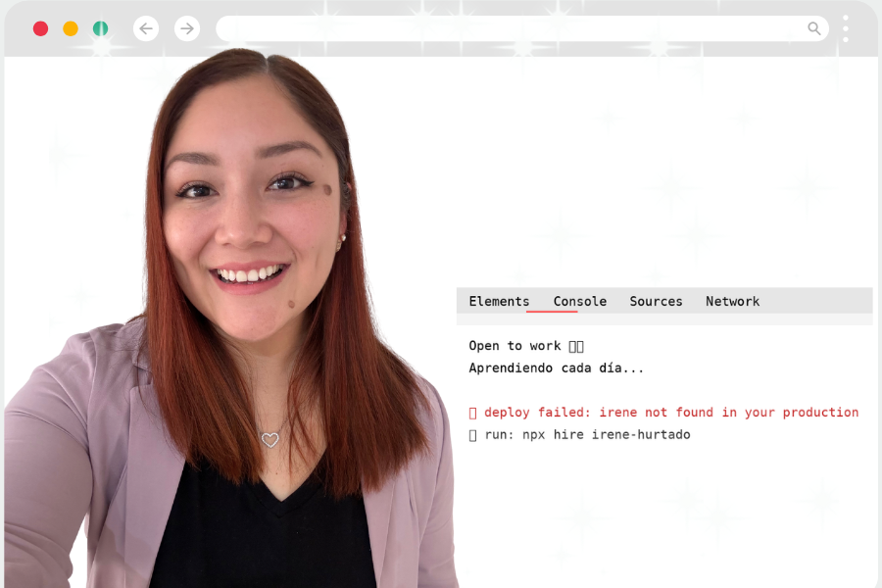Screen dimensions: 882x588
Task: Click the 'Aprendiendo cada día...' log message
Action: pos(556,368)
